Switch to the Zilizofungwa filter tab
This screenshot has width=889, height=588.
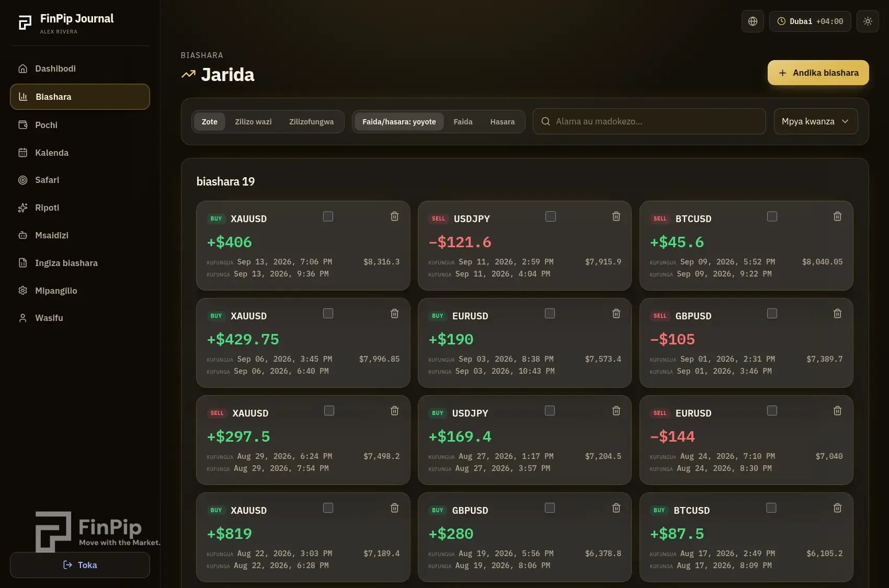tap(311, 122)
